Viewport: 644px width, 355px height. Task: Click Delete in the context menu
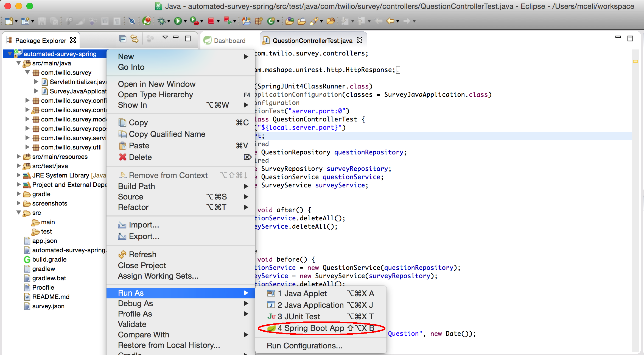point(181,157)
